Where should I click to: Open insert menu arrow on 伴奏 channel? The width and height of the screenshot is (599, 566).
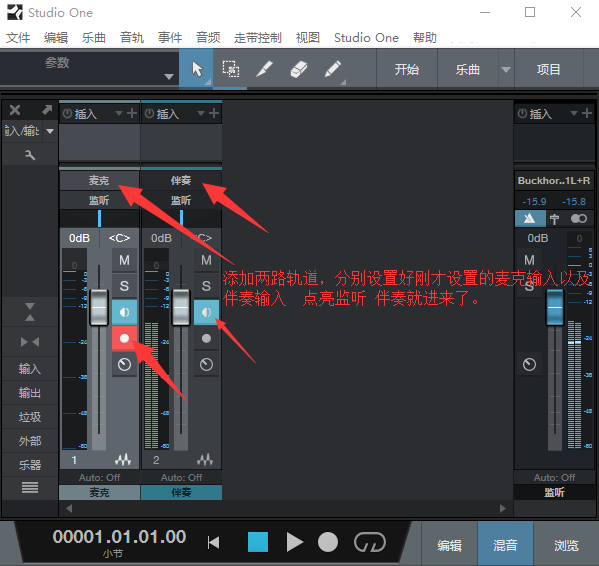tap(201, 113)
